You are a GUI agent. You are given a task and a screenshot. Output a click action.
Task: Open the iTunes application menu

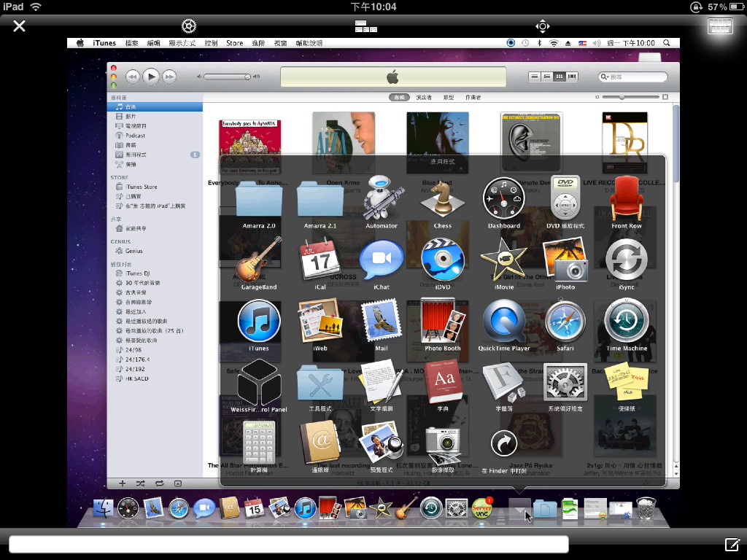104,43
